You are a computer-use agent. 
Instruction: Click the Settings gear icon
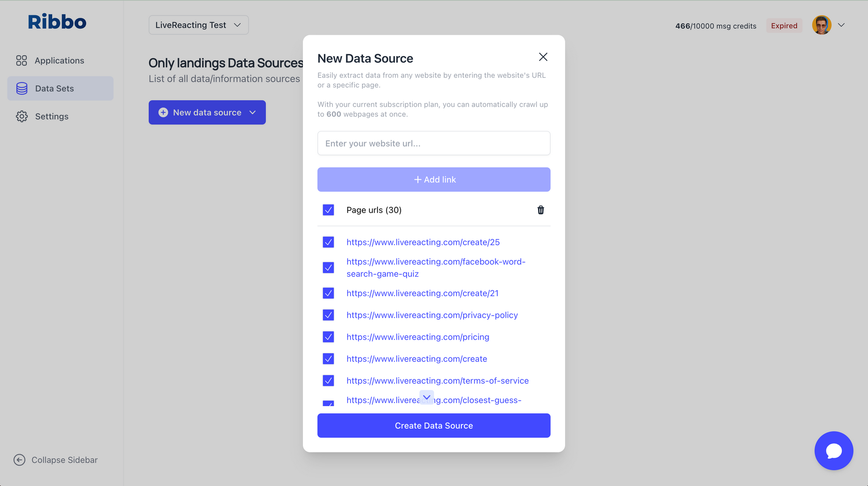click(22, 116)
